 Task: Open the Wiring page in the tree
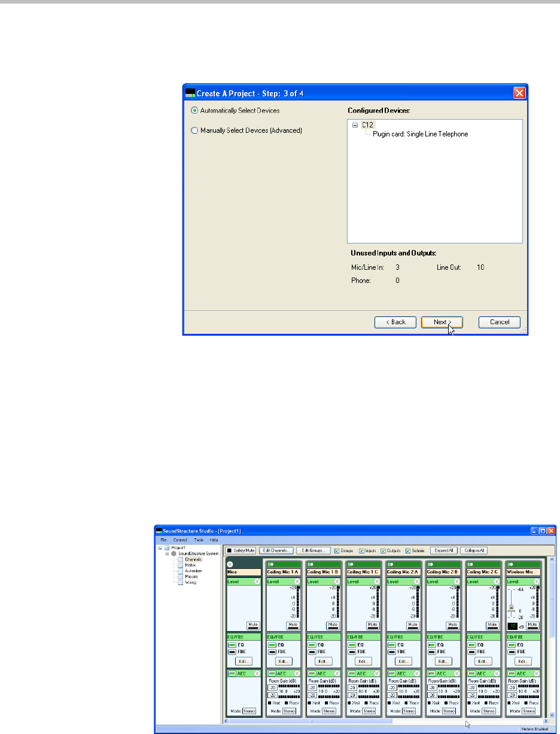[x=181, y=582]
